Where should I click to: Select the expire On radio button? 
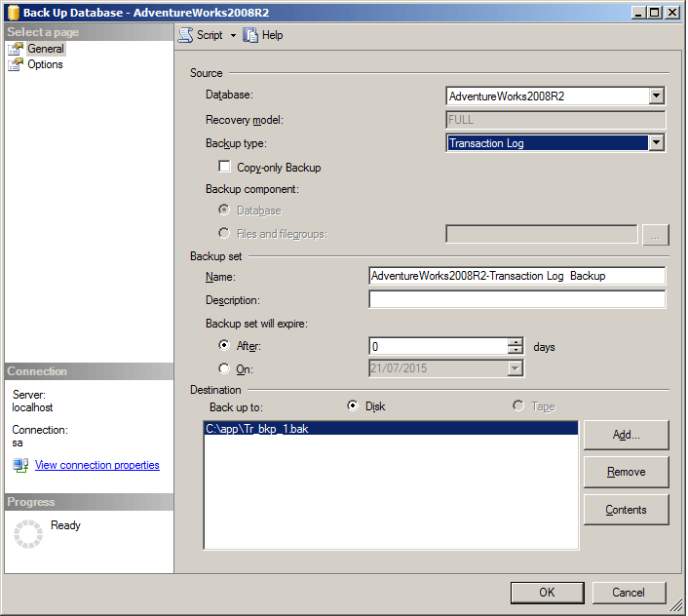(x=224, y=368)
